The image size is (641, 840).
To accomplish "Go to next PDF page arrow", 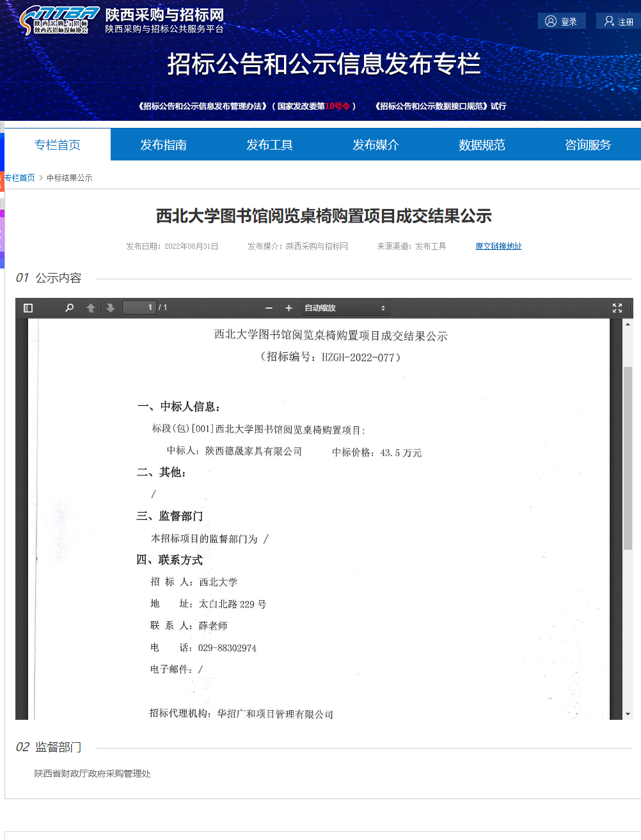I will (x=111, y=308).
